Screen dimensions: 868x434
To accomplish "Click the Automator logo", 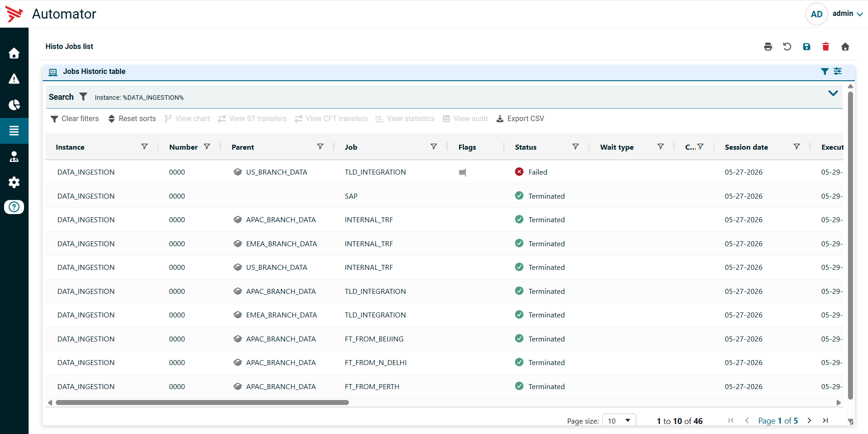I will (14, 14).
